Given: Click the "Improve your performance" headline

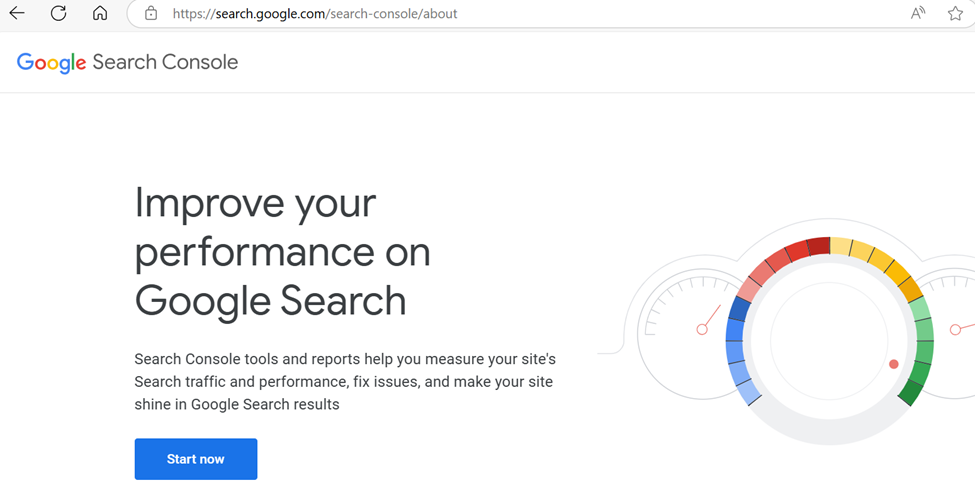Looking at the screenshot, I should [x=282, y=251].
